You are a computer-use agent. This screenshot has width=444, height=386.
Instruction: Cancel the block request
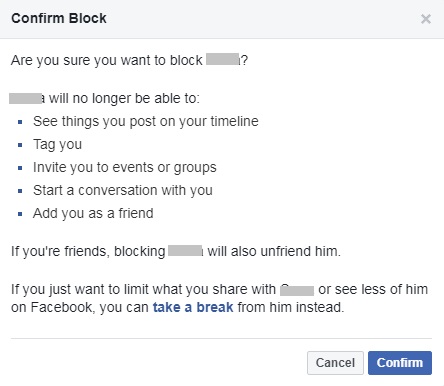[x=335, y=363]
